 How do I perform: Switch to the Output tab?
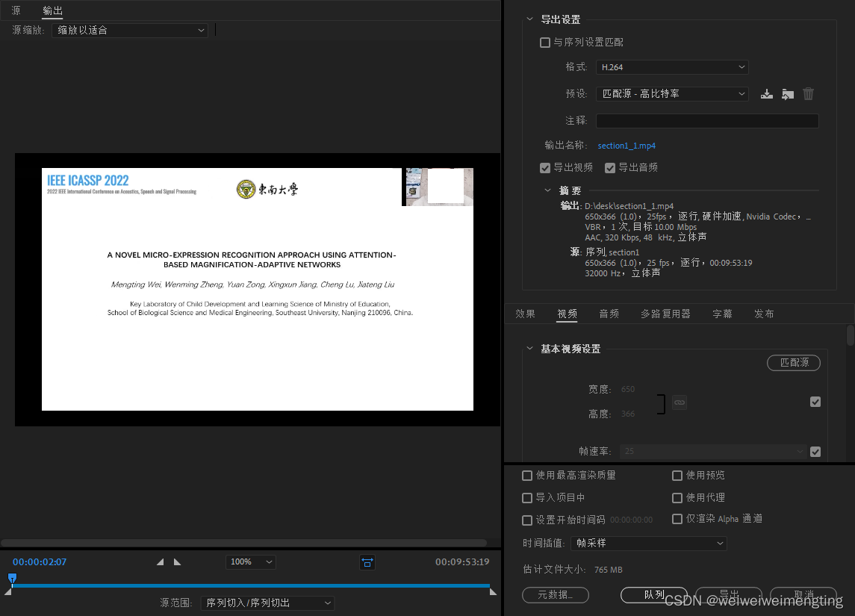[52, 10]
